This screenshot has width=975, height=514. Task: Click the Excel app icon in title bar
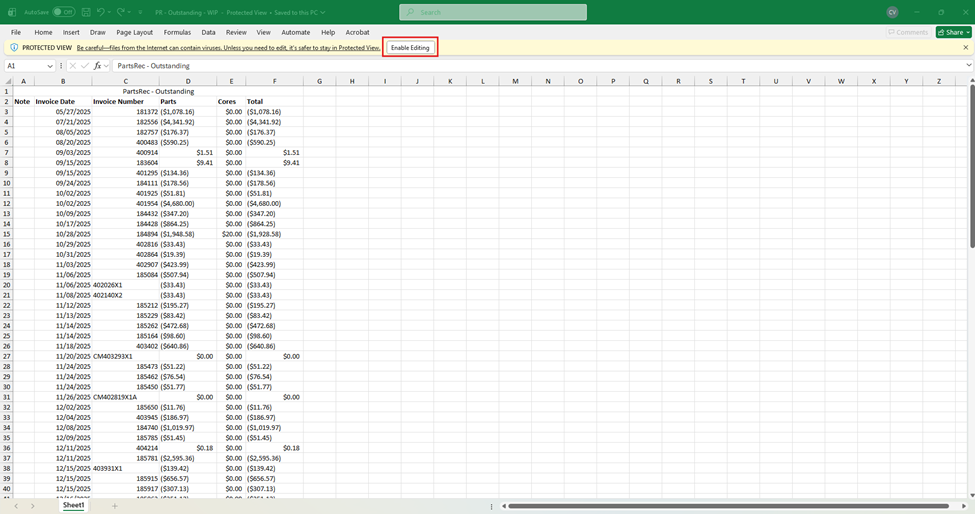tap(12, 12)
